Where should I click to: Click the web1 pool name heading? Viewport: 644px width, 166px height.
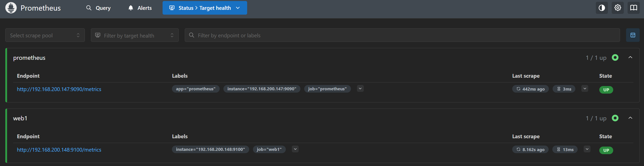coord(20,118)
